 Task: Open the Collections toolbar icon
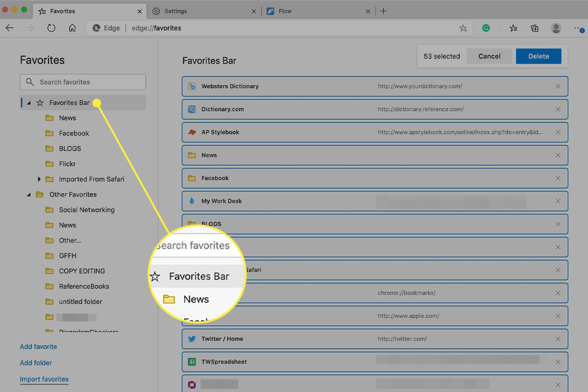click(534, 28)
